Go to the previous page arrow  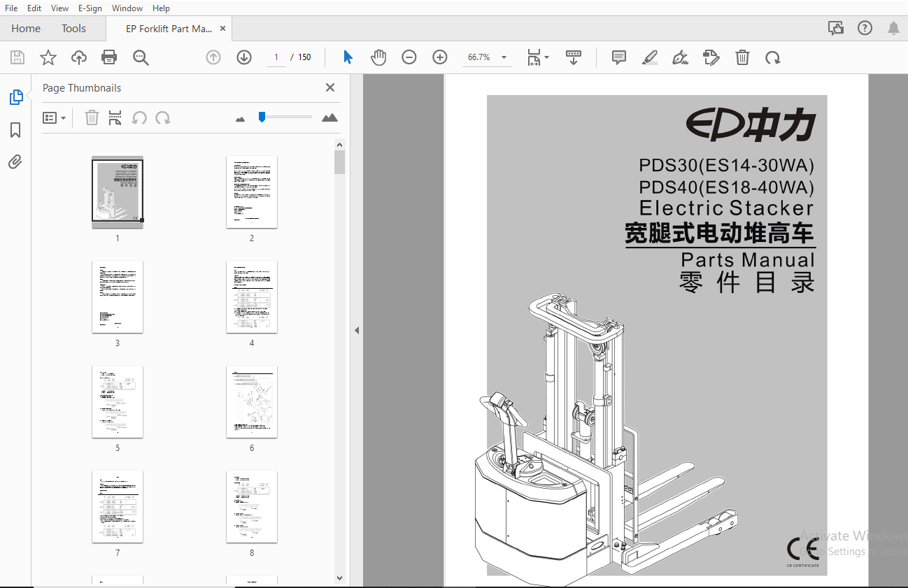(213, 57)
